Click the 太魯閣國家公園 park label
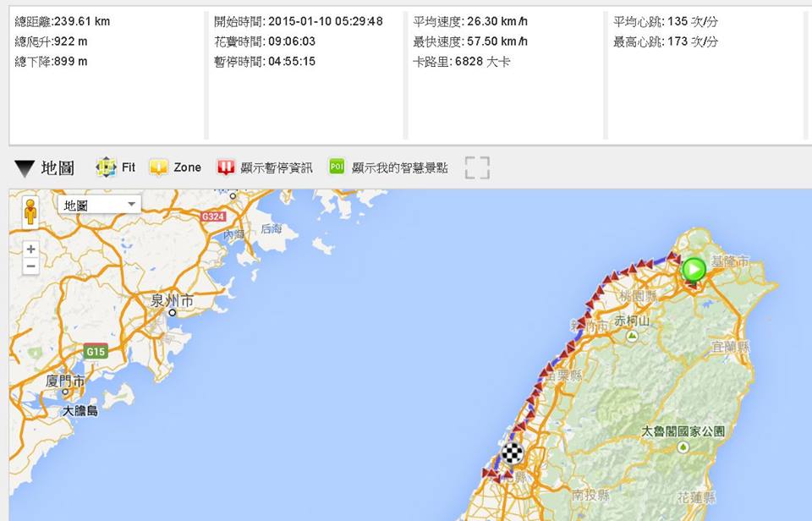 click(x=683, y=431)
